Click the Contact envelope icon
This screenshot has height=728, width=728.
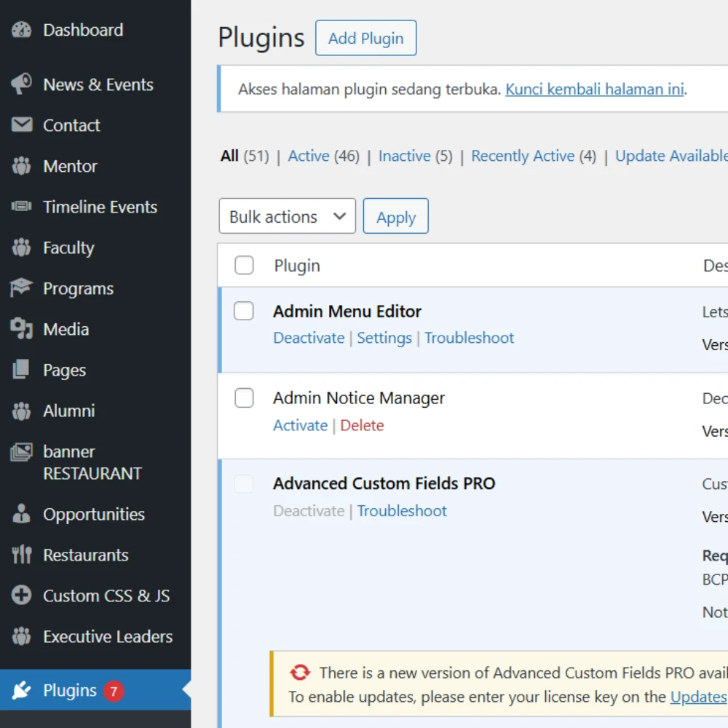[22, 125]
